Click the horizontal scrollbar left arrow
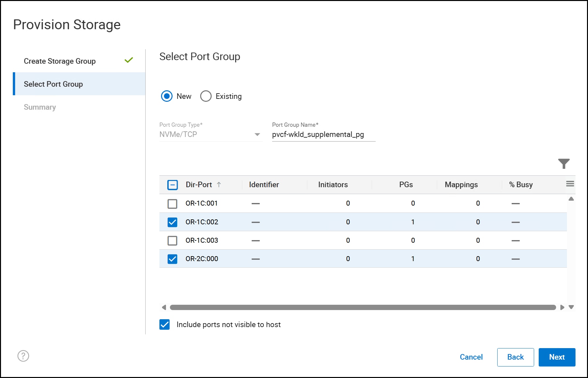Image resolution: width=588 pixels, height=378 pixels. coord(164,307)
